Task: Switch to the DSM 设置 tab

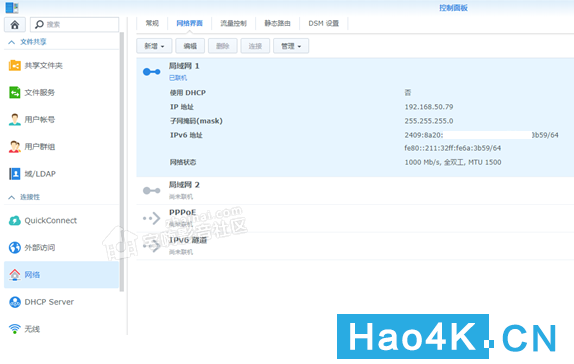Action: 324,23
